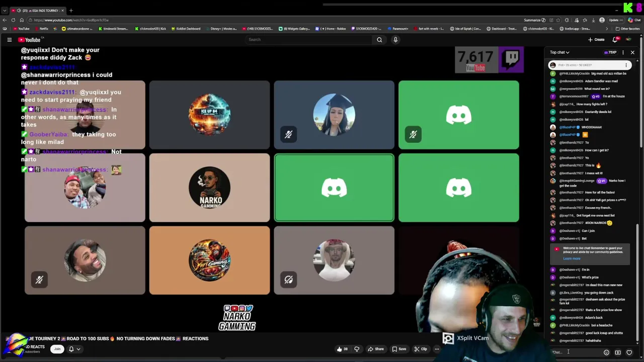
Task: Select the ISSA FADE TOURNEY browser tab
Action: click(x=38, y=11)
